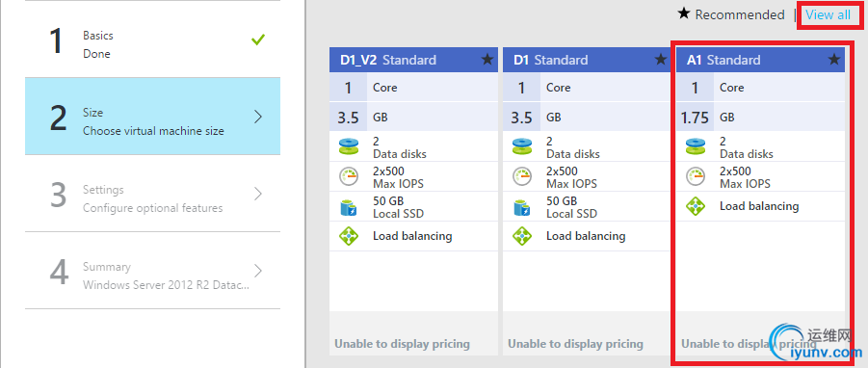The image size is (868, 368).
Task: Click the Load balancing icon in D1 Standard card
Action: click(522, 236)
